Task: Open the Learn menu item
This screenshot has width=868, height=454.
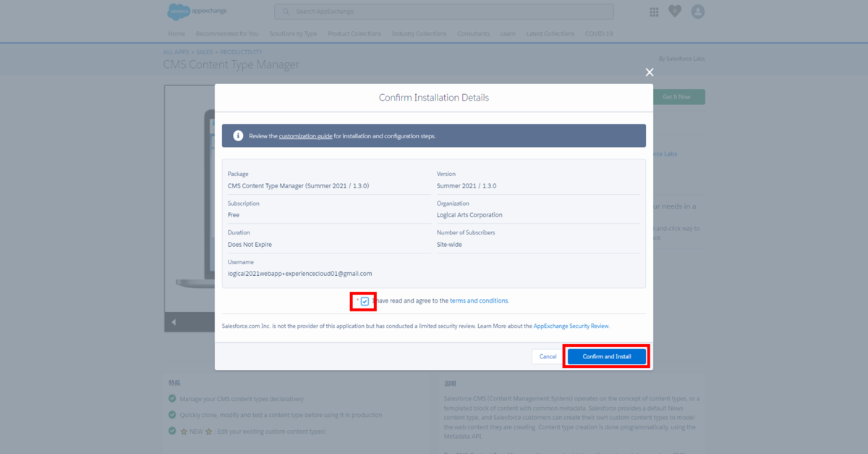Action: coord(508,34)
